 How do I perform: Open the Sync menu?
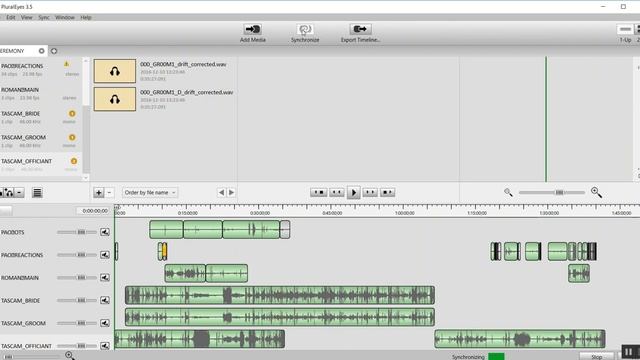pos(44,18)
